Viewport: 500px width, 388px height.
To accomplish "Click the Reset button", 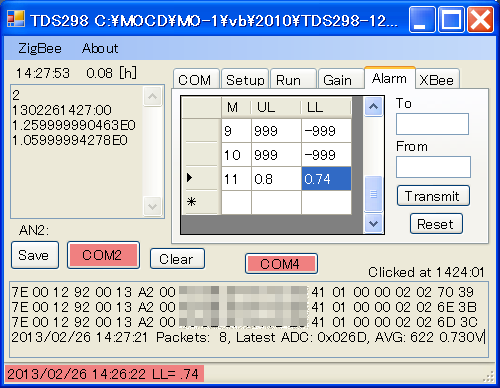I will 436,224.
